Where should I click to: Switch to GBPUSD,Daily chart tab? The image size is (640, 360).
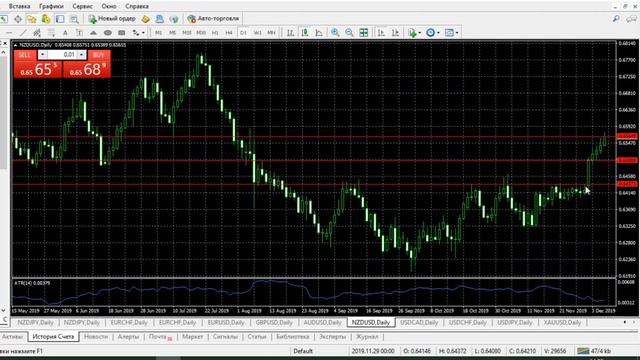click(x=274, y=322)
